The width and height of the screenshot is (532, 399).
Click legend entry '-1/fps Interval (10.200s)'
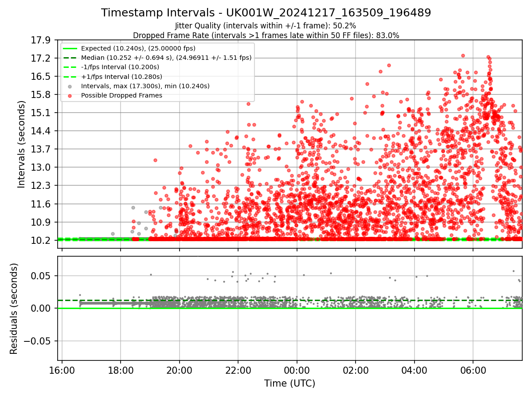pyautogui.click(x=120, y=67)
